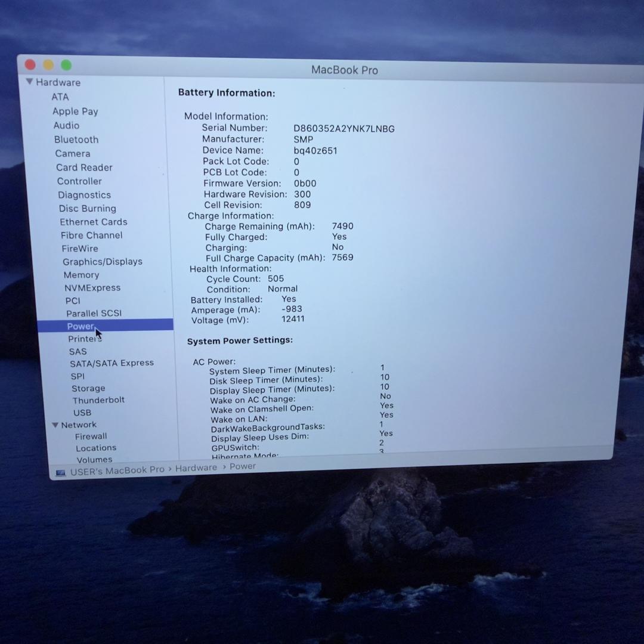Select Bluetooth in the hardware list
The width and height of the screenshot is (644, 644).
76,140
